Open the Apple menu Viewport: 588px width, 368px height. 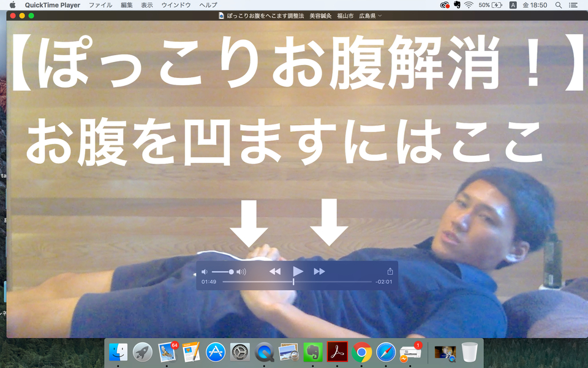12,5
